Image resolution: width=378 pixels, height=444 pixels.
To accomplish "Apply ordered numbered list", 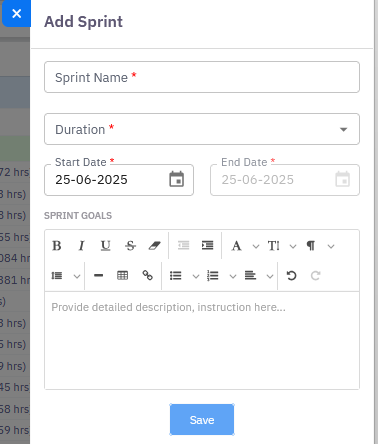I will point(213,276).
